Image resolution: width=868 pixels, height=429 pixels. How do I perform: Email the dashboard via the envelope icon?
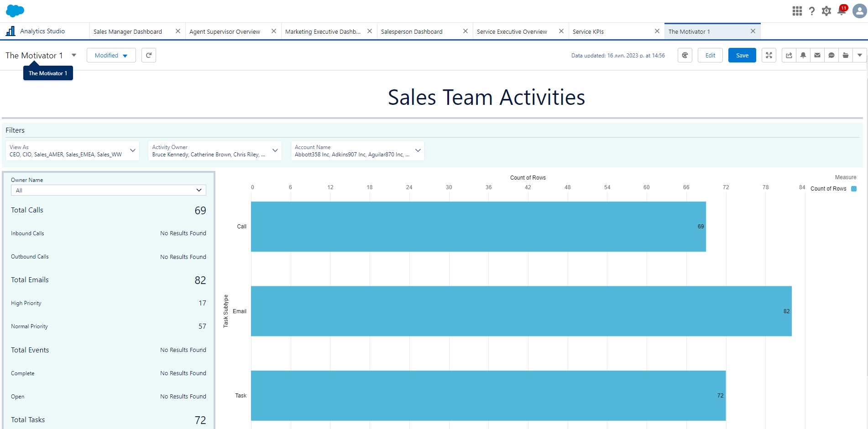pyautogui.click(x=817, y=55)
